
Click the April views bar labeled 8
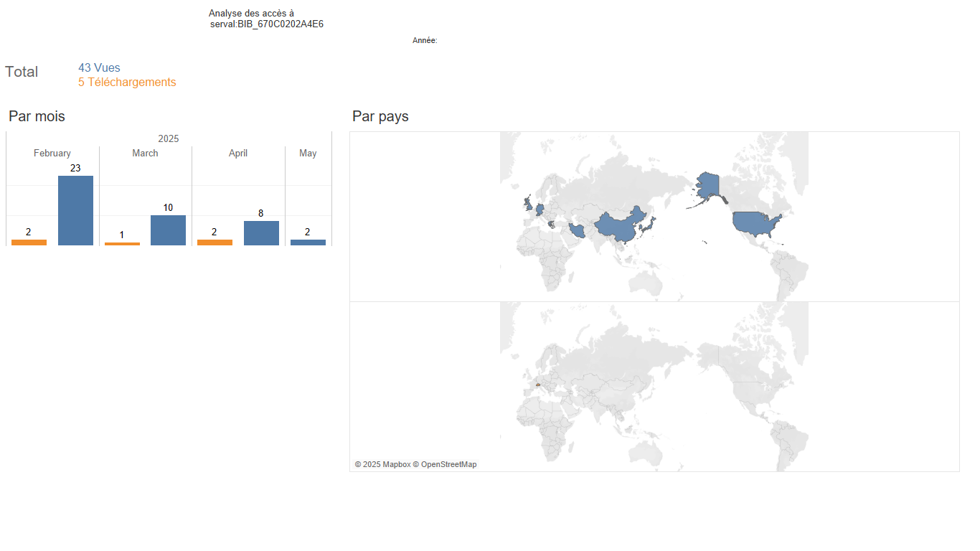click(261, 233)
